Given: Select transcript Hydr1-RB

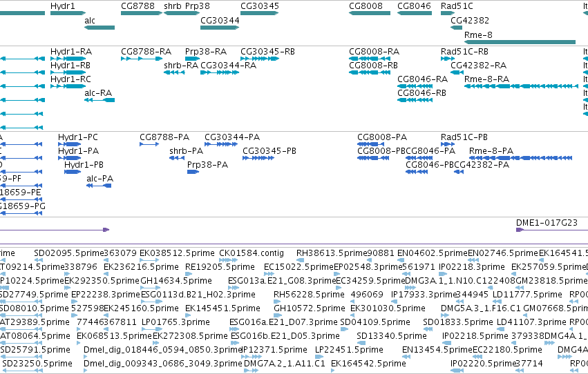Looking at the screenshot, I should (x=70, y=65).
